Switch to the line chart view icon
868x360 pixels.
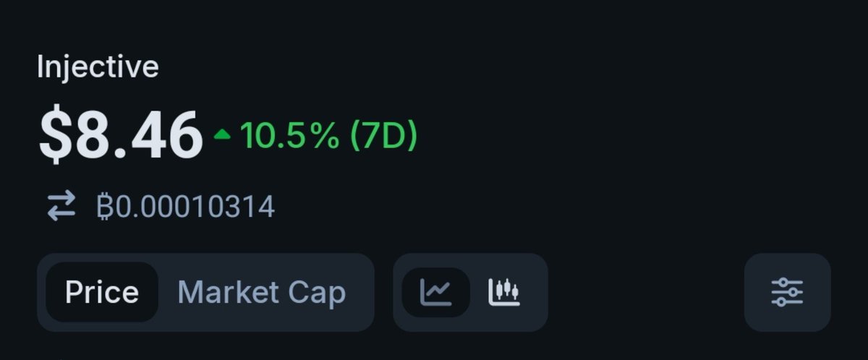coord(436,292)
